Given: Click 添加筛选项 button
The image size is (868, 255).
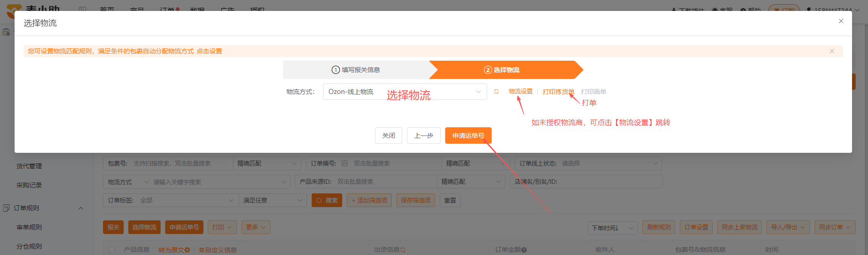Looking at the screenshot, I should tap(369, 200).
